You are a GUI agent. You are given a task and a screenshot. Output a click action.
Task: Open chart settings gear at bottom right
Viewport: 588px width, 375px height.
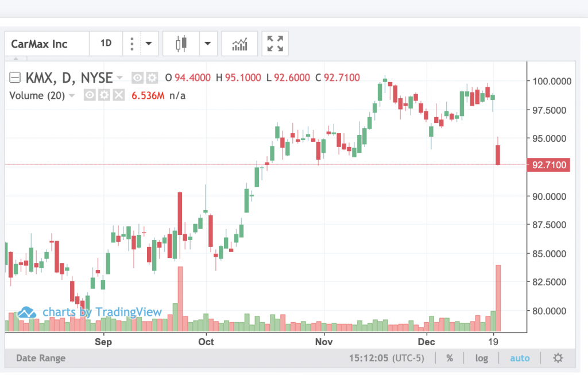558,358
